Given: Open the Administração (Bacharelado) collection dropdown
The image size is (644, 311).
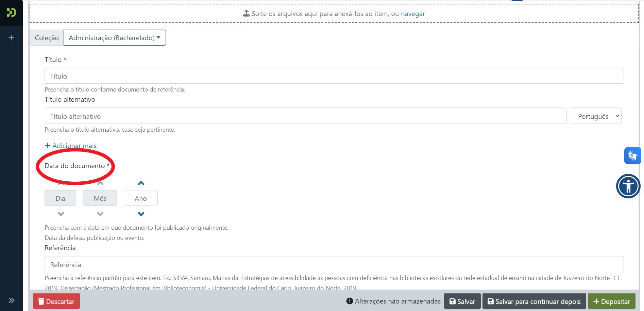Looking at the screenshot, I should [115, 38].
